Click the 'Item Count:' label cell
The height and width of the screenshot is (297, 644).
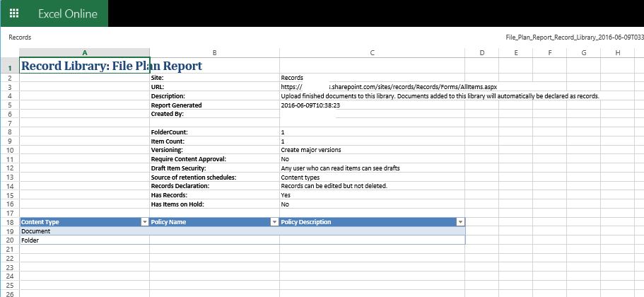tap(214, 141)
